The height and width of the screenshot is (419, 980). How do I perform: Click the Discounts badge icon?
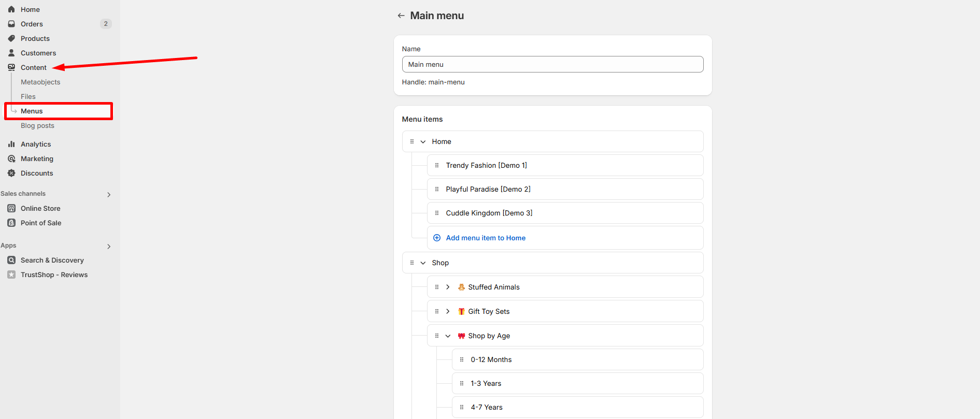coord(11,173)
